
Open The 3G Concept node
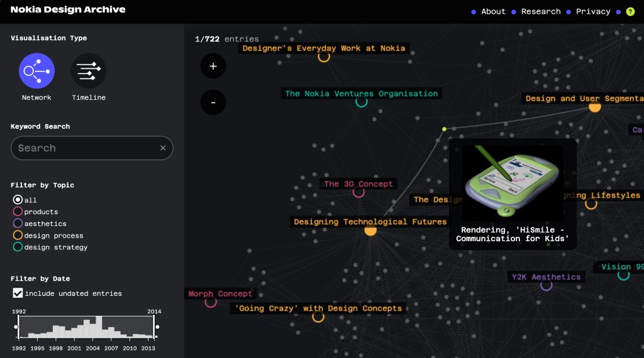click(x=358, y=184)
